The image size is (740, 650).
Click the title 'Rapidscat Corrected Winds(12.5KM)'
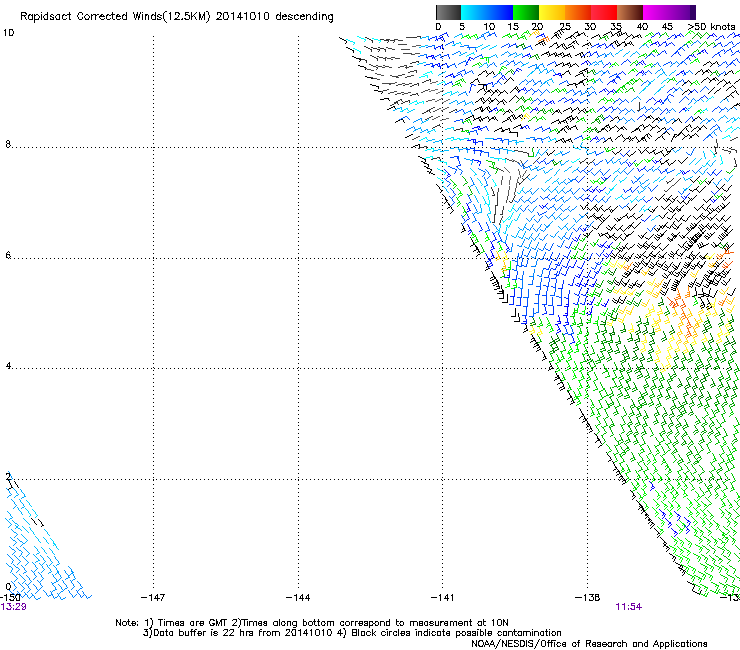115,16
